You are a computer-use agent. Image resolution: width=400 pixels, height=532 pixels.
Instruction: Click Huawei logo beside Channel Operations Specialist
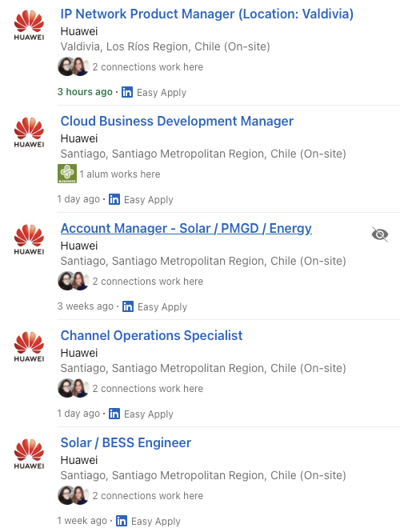point(29,347)
